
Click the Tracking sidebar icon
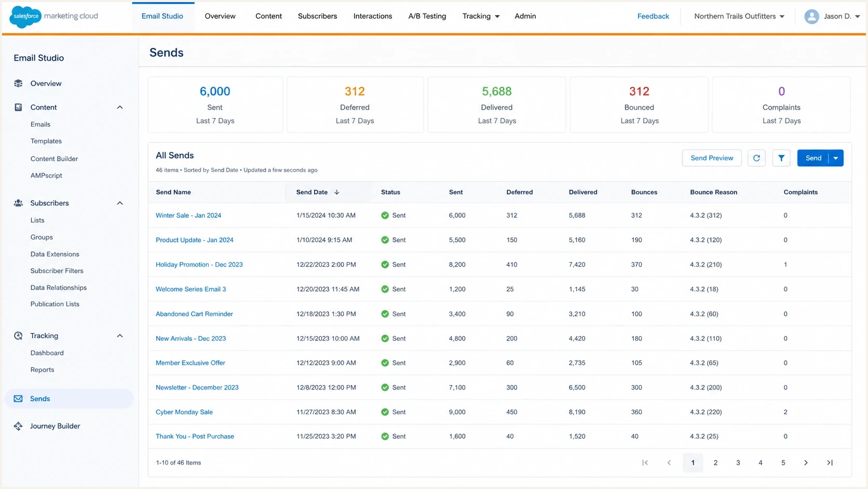18,336
